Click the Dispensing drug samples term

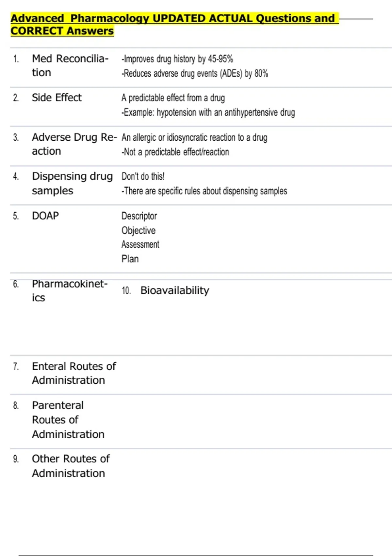73,183
